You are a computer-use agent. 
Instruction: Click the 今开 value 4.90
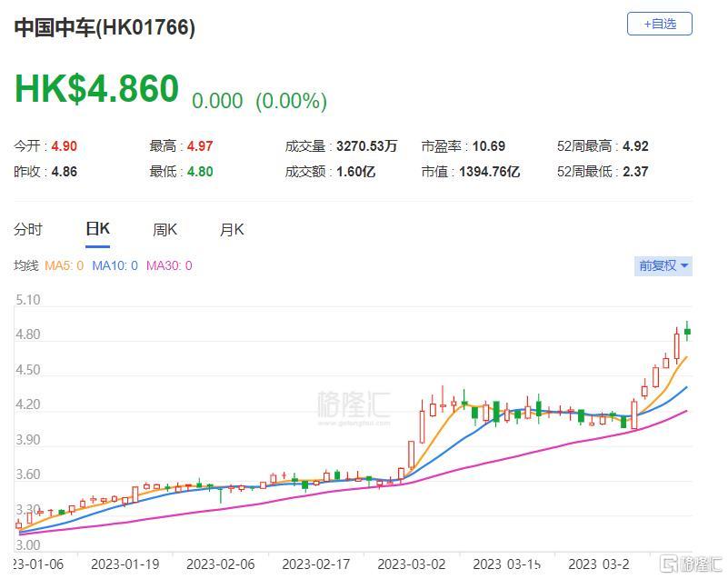(64, 146)
